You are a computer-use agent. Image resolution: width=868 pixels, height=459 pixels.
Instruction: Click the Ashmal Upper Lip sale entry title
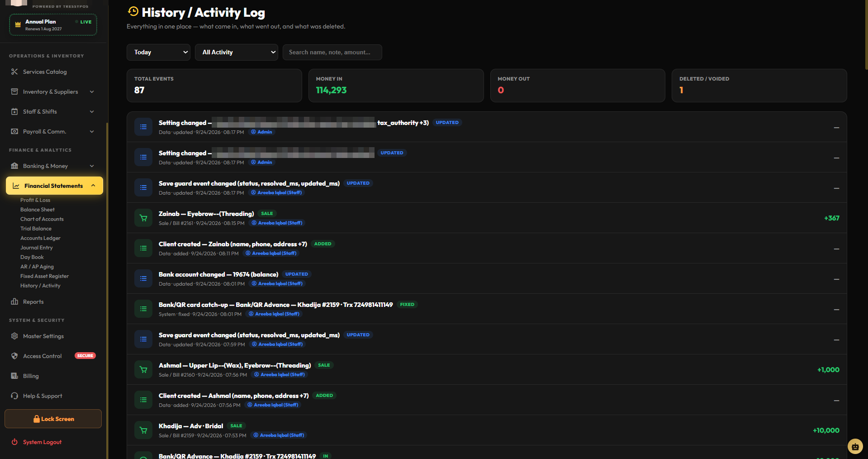235,365
